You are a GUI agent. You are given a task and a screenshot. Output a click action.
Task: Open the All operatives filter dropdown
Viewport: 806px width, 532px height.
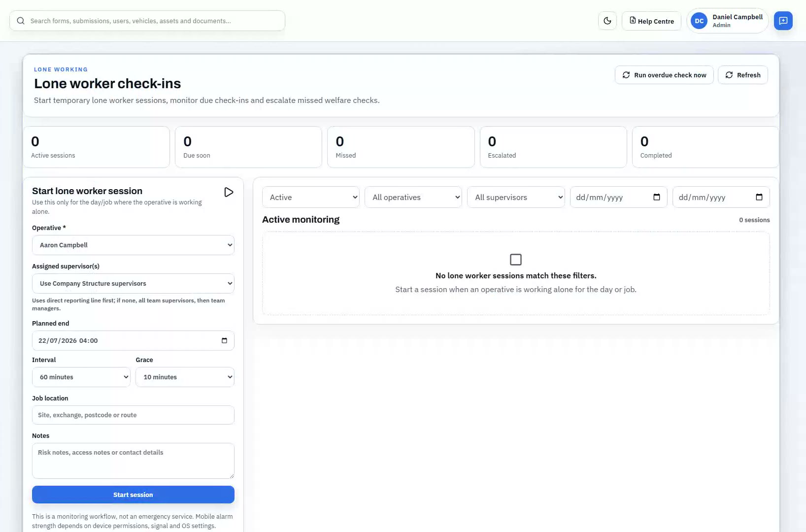click(413, 197)
